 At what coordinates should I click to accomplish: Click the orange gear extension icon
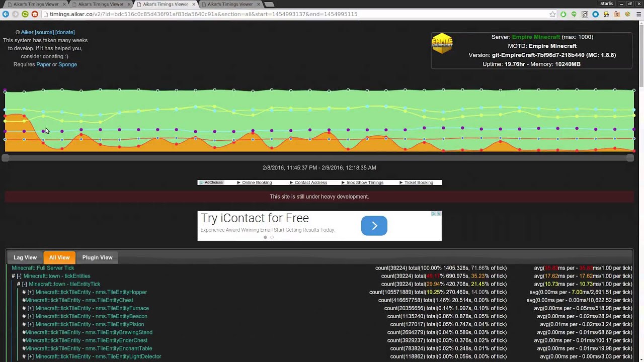coord(627,14)
